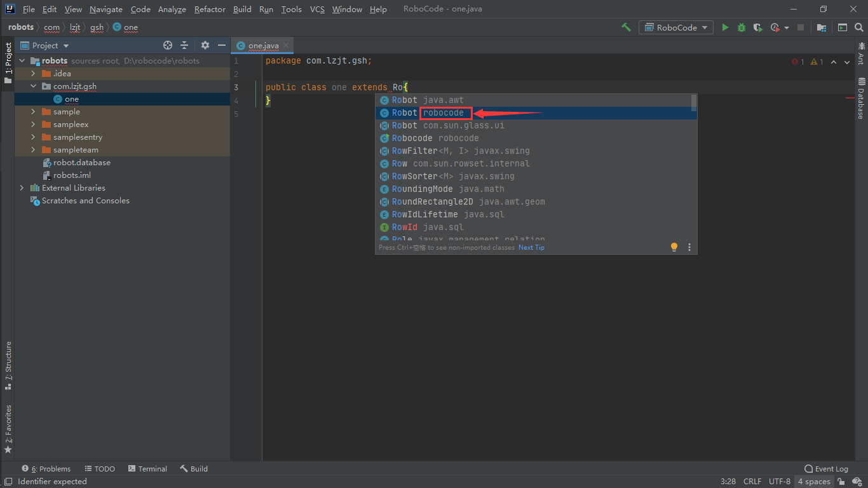Click Collapse All icon in Project panel
Screen dimensions: 868x488
[184, 45]
